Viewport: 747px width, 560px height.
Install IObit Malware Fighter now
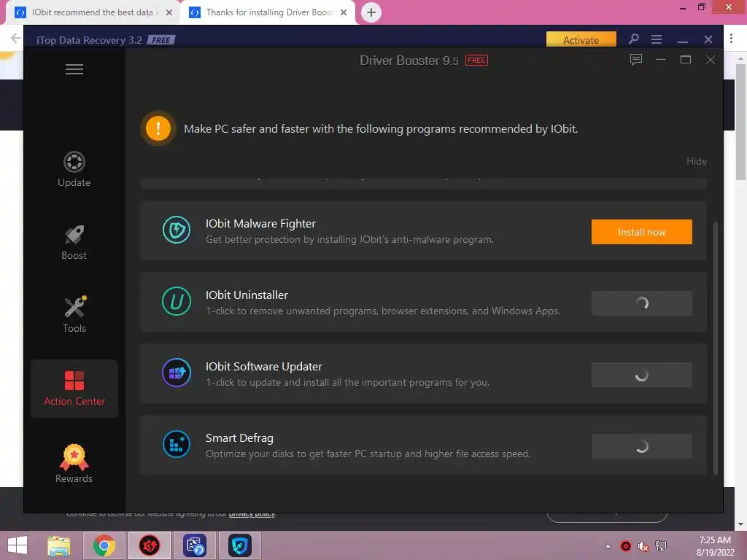point(642,232)
